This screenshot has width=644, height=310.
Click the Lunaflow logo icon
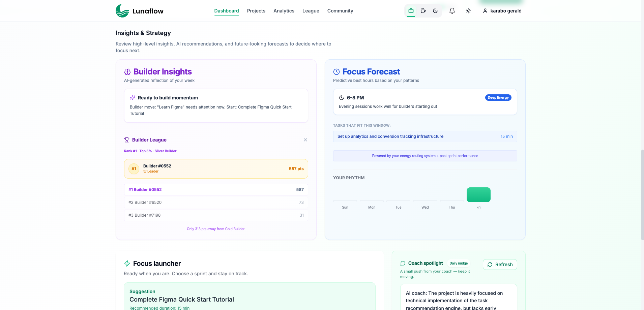[x=122, y=10]
